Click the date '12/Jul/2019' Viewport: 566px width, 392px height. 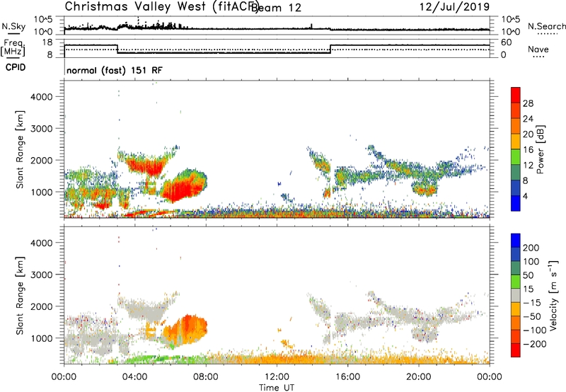[x=454, y=6]
